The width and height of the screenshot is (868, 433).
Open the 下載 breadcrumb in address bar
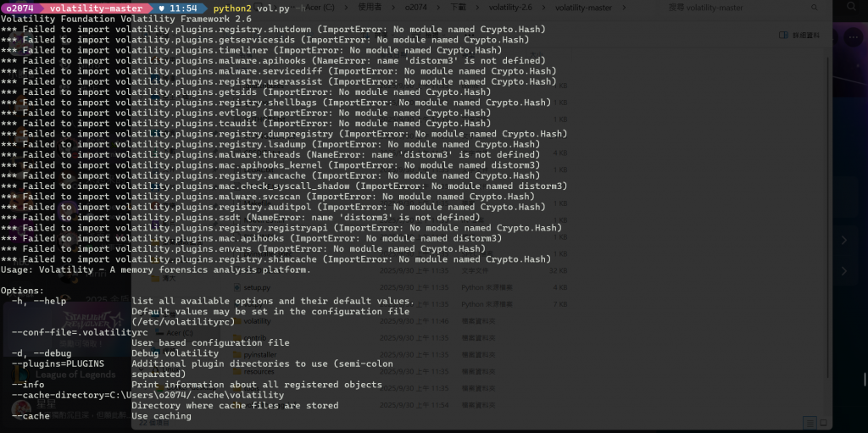point(457,8)
